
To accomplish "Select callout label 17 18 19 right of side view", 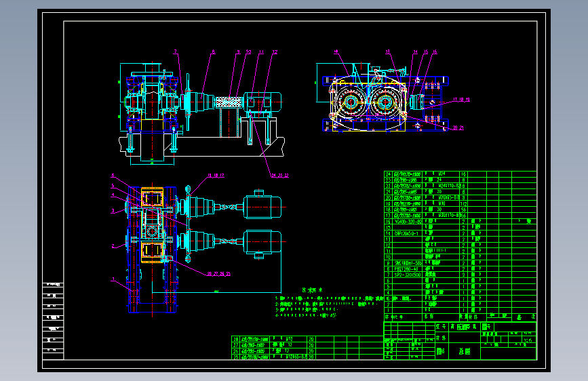I will click(x=461, y=100).
